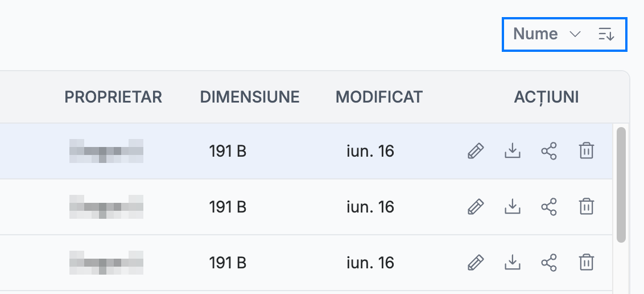Click the vertical scrollbar thumb

click(621, 185)
